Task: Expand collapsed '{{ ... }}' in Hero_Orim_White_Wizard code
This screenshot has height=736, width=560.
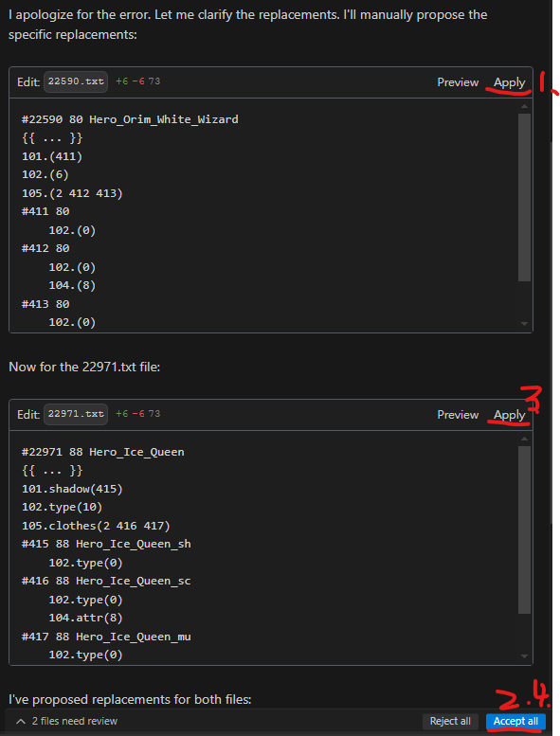Action: 52,138
